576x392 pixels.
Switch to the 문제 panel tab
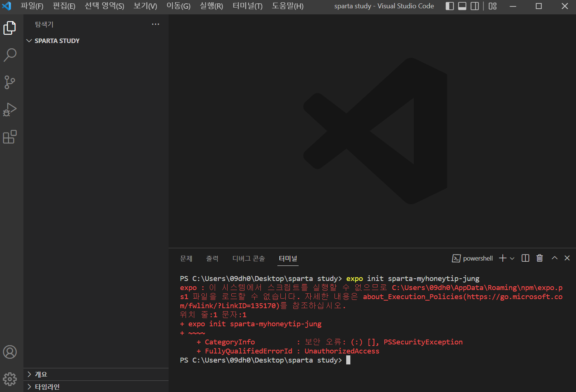point(186,258)
